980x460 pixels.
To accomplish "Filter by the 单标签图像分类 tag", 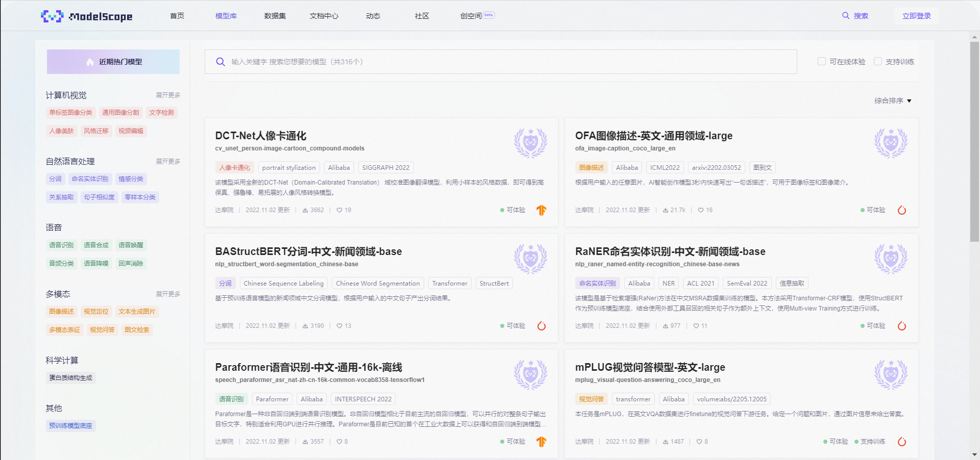I will tap(71, 113).
